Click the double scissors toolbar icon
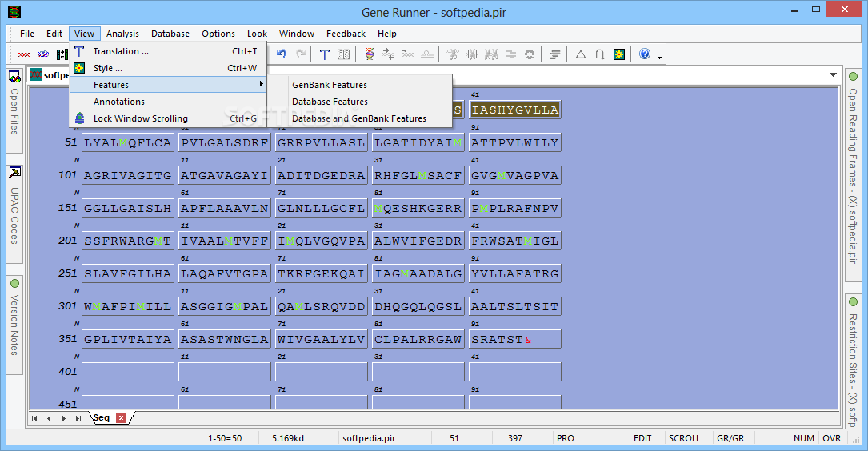Viewport: 868px width, 451px height. coord(491,54)
